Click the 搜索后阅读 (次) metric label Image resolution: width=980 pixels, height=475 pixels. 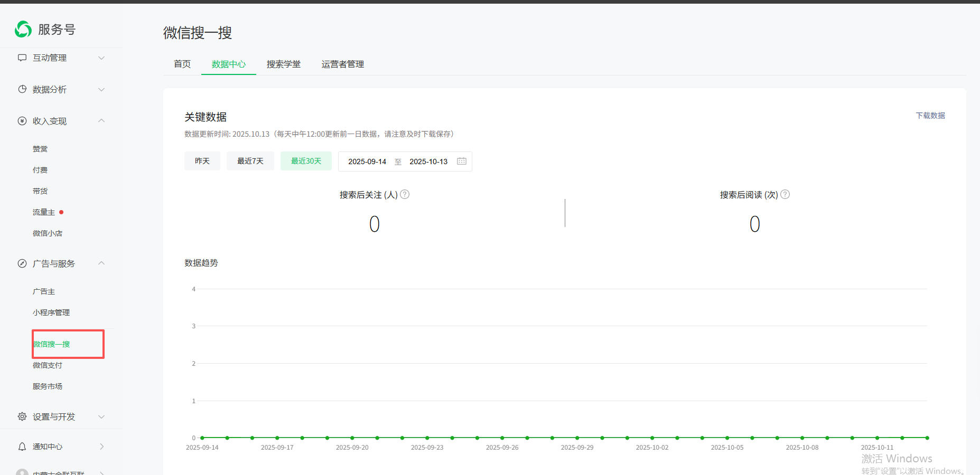click(x=749, y=195)
